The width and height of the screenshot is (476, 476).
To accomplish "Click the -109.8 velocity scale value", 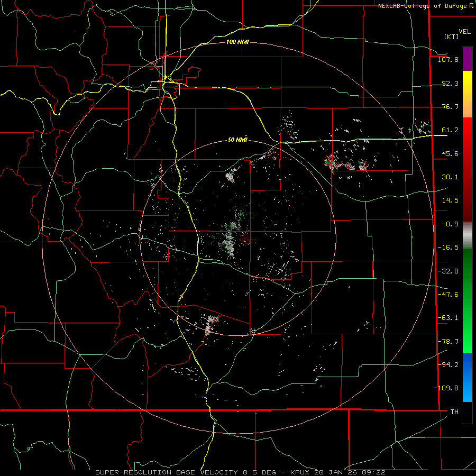I will click(x=446, y=388).
